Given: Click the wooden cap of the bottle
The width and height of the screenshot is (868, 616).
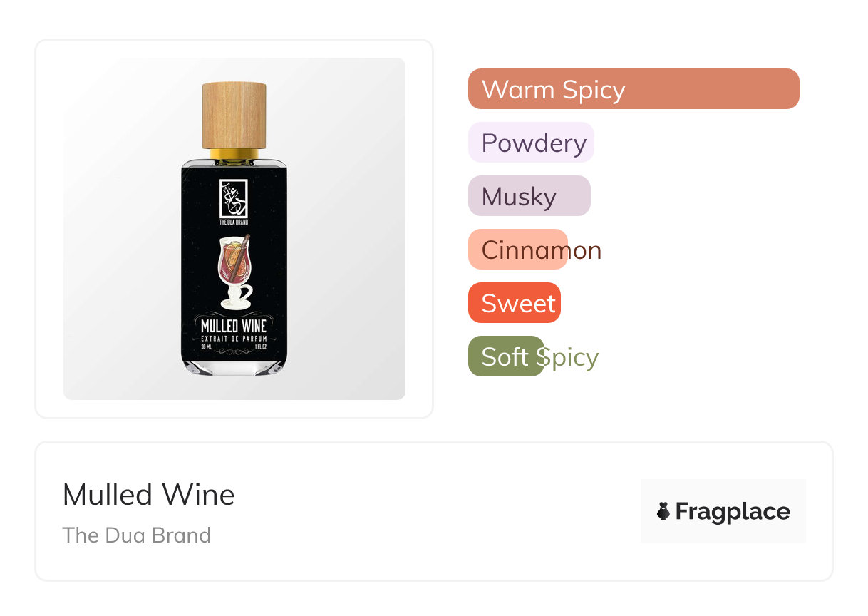Looking at the screenshot, I should click(234, 114).
